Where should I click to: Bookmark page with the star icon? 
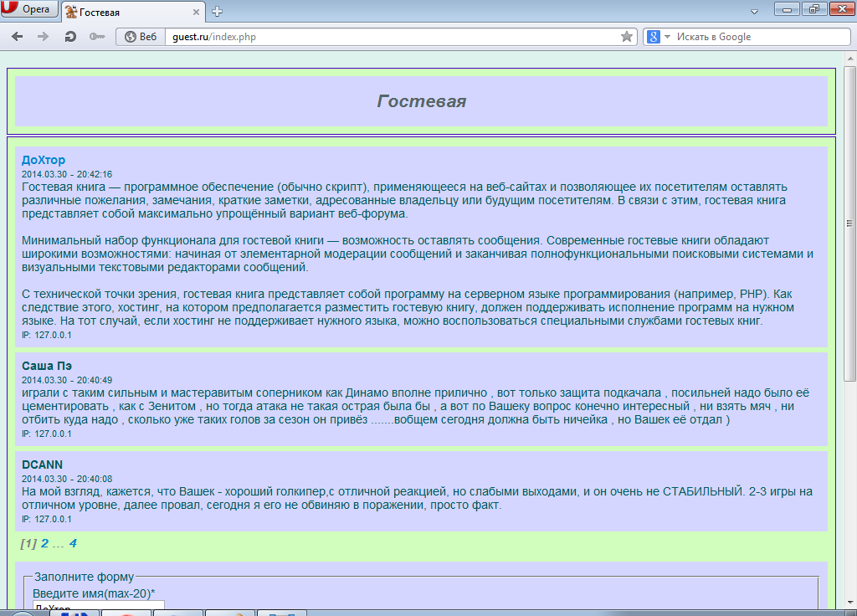point(627,37)
